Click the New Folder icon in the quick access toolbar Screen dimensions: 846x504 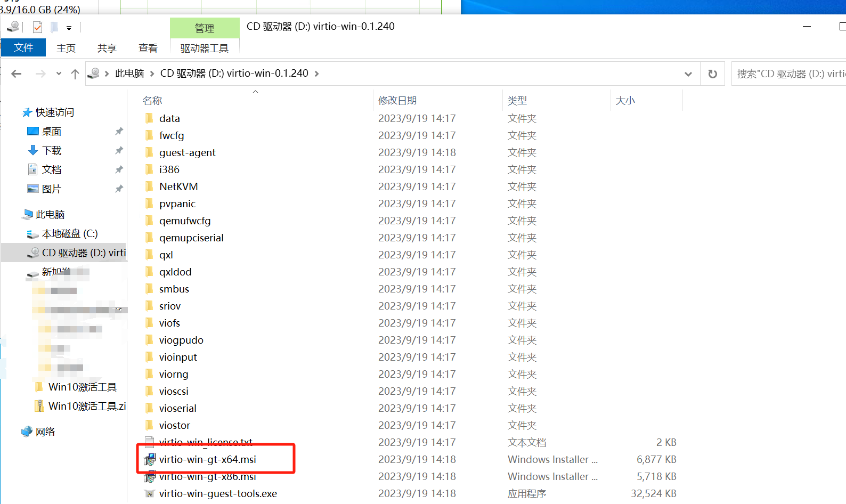(x=54, y=27)
